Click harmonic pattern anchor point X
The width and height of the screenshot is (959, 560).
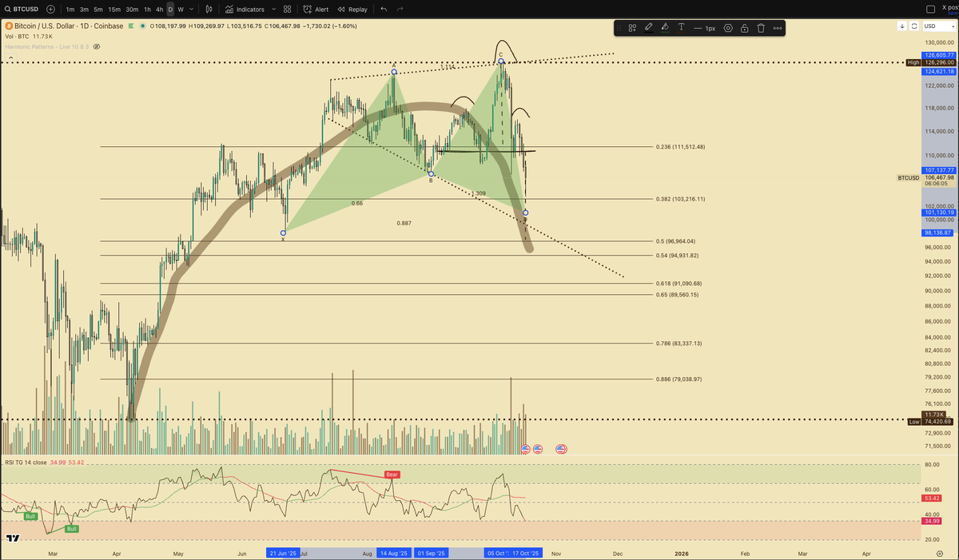pyautogui.click(x=283, y=232)
